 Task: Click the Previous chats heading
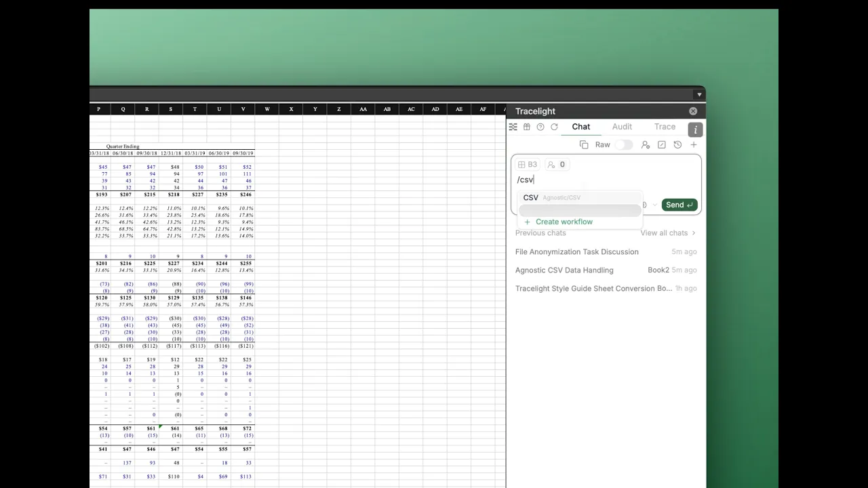540,233
